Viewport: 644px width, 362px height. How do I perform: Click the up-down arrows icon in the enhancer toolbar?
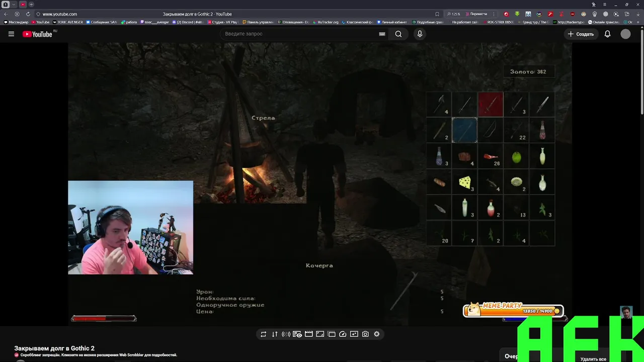(x=275, y=334)
